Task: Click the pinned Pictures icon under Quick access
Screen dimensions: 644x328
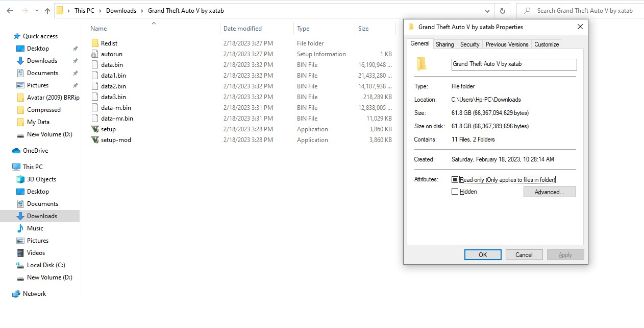Action: tap(20, 85)
